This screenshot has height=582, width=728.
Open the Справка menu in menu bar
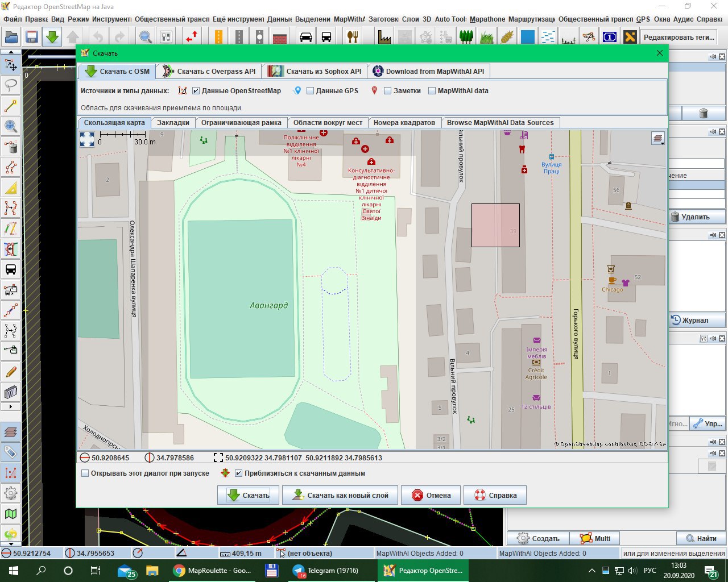[x=709, y=19]
